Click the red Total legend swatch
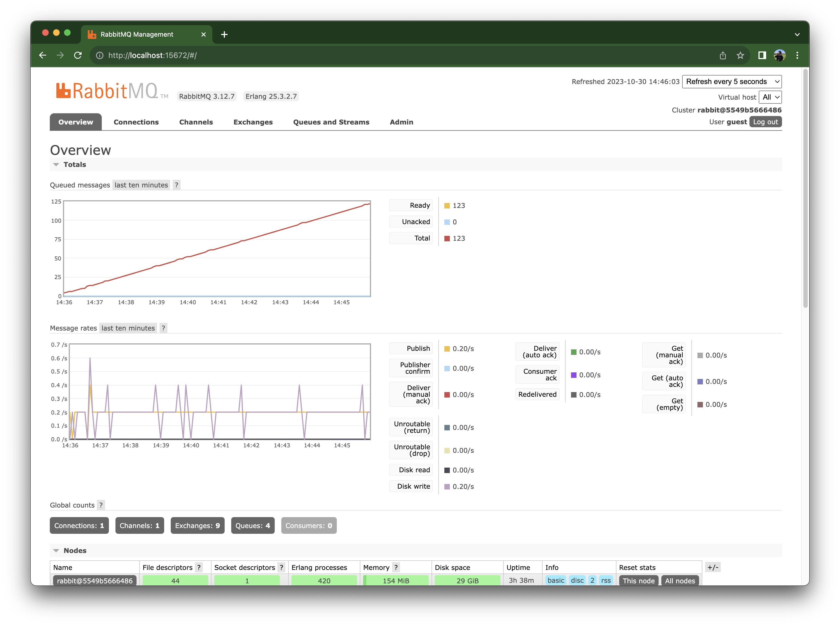 (x=447, y=238)
